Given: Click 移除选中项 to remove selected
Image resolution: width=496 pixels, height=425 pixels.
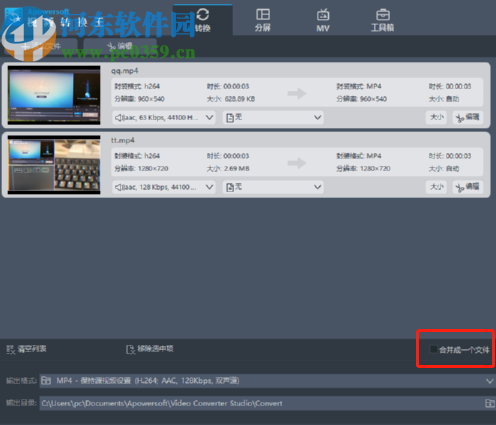Looking at the screenshot, I should (x=149, y=349).
